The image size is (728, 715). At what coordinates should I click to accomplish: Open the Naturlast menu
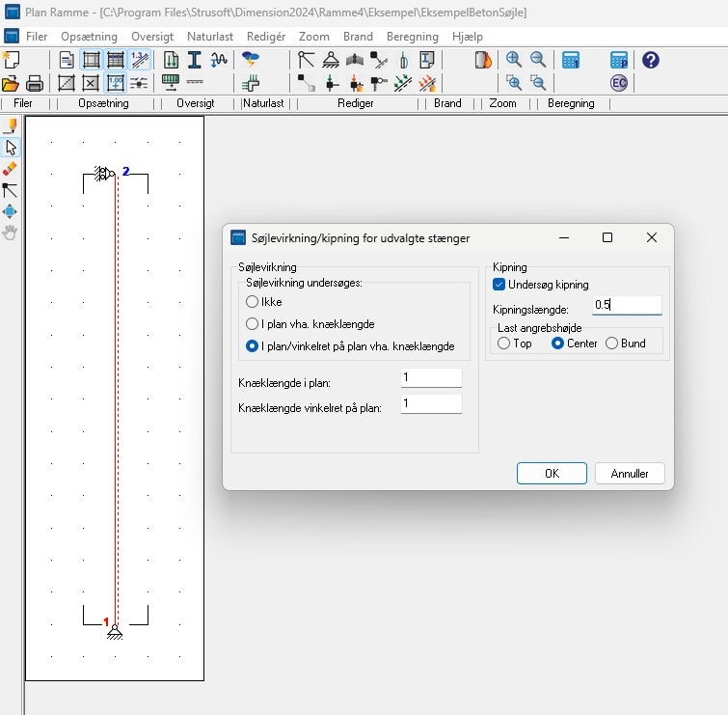pyautogui.click(x=210, y=37)
